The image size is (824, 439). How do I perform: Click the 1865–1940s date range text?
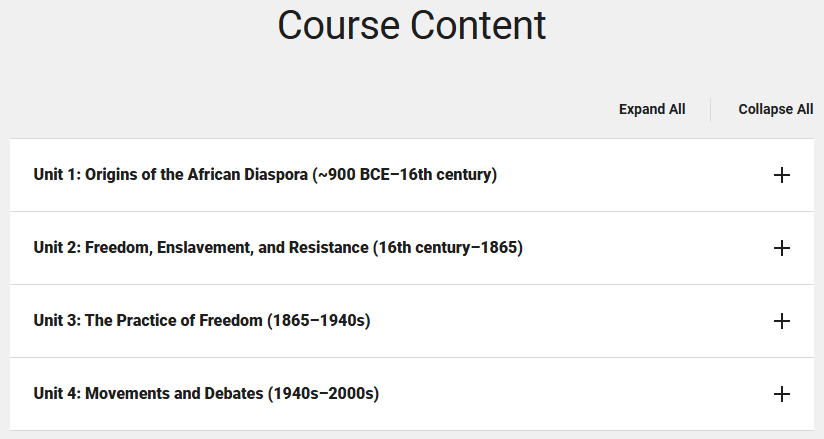318,321
